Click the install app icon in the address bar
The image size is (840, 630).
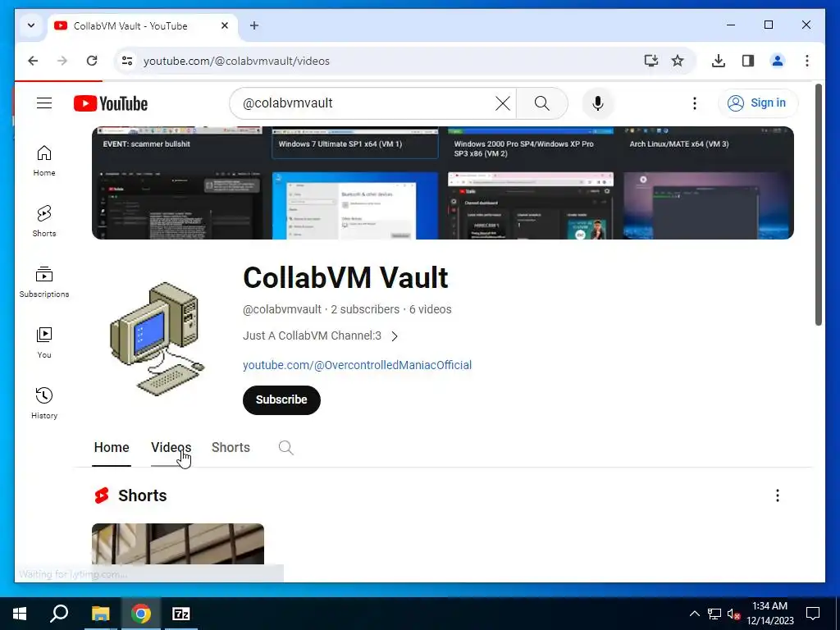651,61
